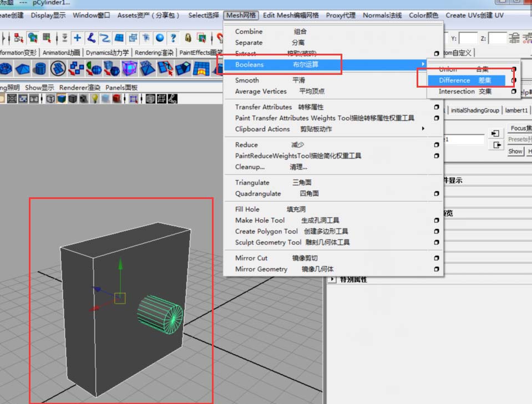The image size is (532, 404).
Task: Click the select by component type icon
Action: click(47, 38)
